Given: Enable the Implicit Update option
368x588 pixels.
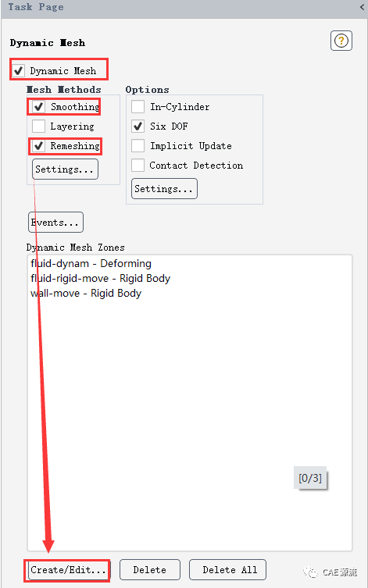Looking at the screenshot, I should click(x=138, y=146).
